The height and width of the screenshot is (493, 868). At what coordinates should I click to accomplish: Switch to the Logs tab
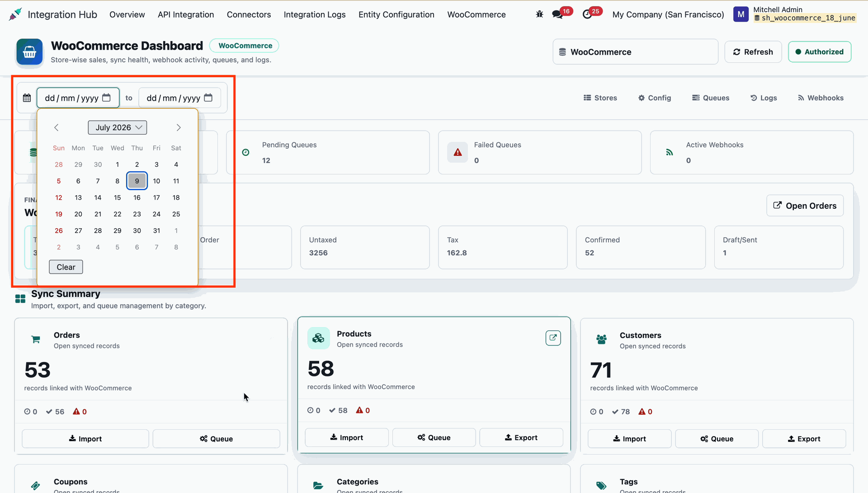click(764, 98)
